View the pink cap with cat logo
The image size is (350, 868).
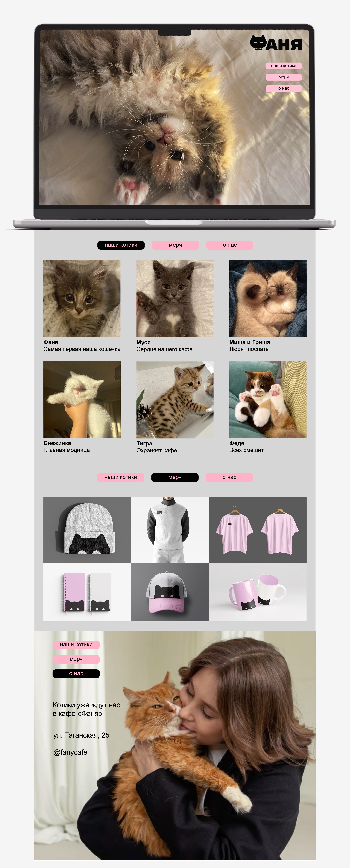coord(170,592)
